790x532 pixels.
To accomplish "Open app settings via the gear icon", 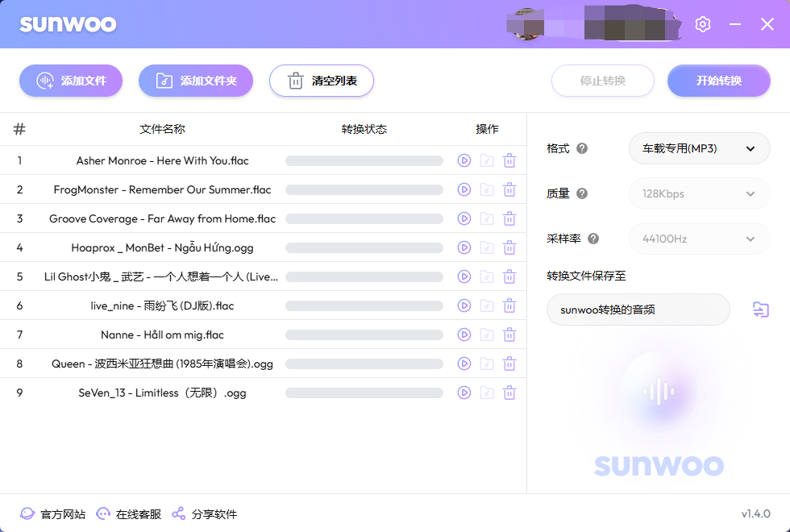I will tap(702, 24).
